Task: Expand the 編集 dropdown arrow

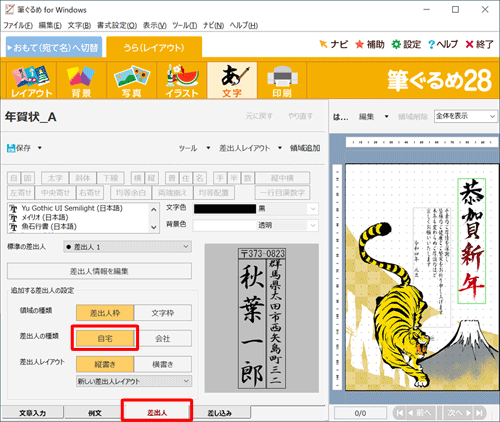Action: 386,116
